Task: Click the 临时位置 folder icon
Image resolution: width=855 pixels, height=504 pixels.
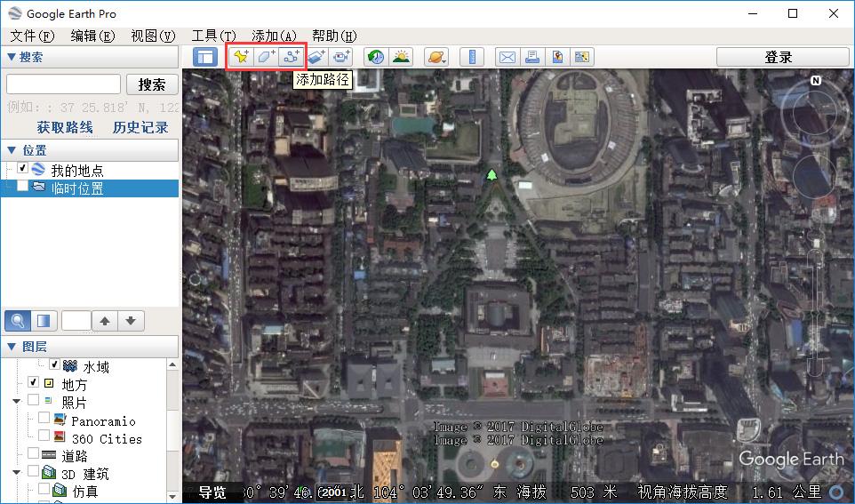Action: point(38,187)
